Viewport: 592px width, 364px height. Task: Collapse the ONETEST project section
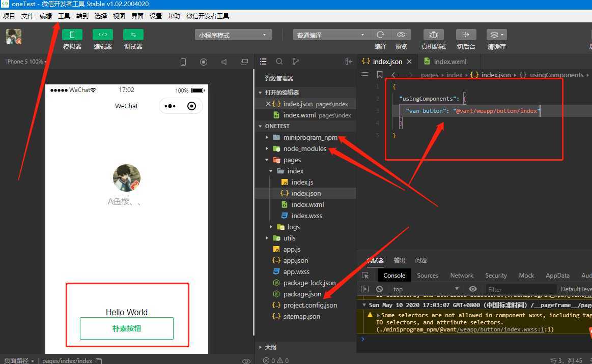[x=260, y=126]
